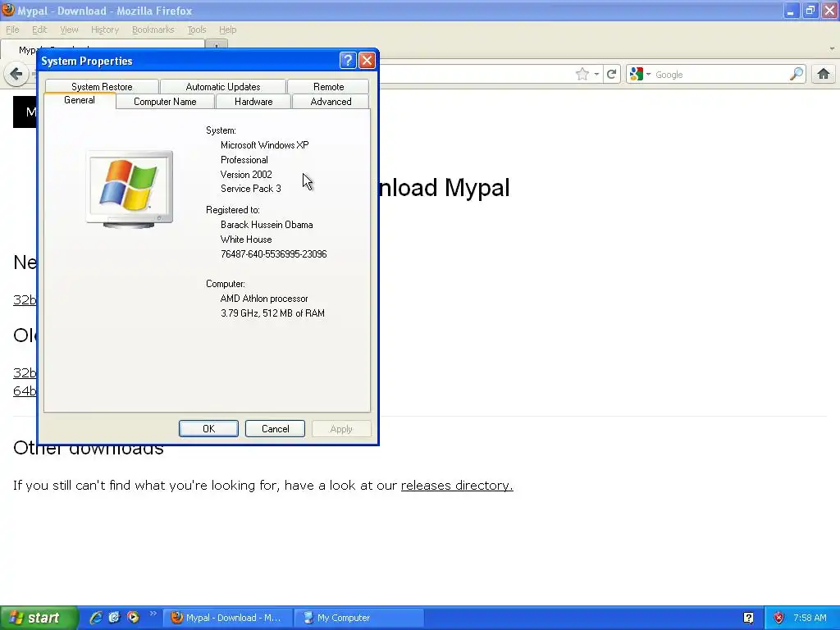Follow the releases directory link
Viewport: 840px width, 630px height.
coord(457,486)
